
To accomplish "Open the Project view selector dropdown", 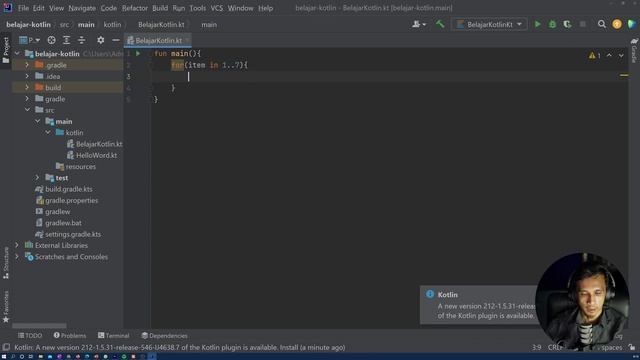I will click(x=29, y=40).
